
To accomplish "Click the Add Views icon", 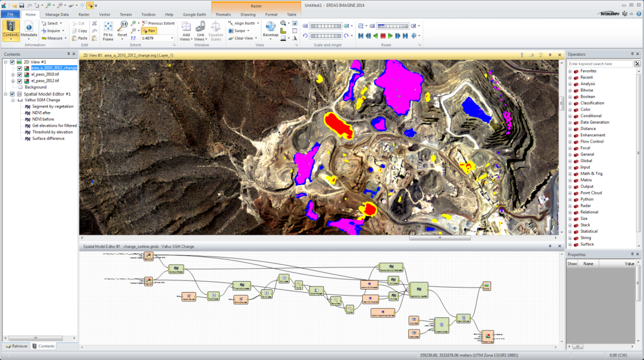I will coord(186,26).
